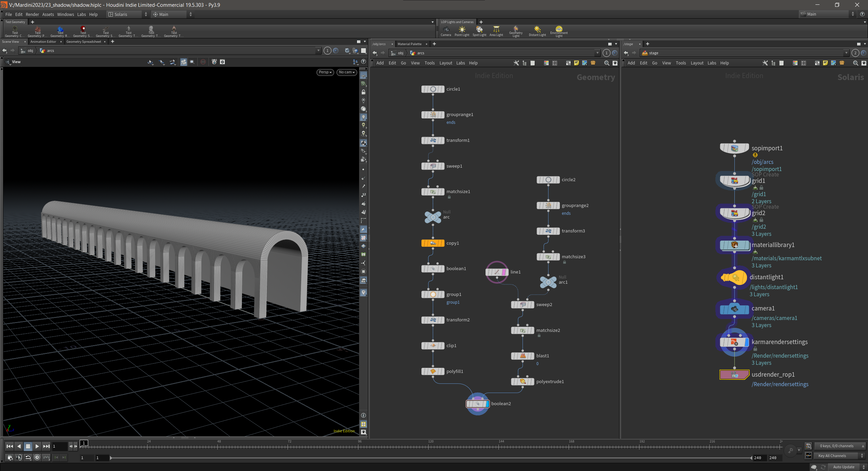The image size is (868, 471).
Task: Open the Persp viewport dropdown
Action: pos(325,72)
